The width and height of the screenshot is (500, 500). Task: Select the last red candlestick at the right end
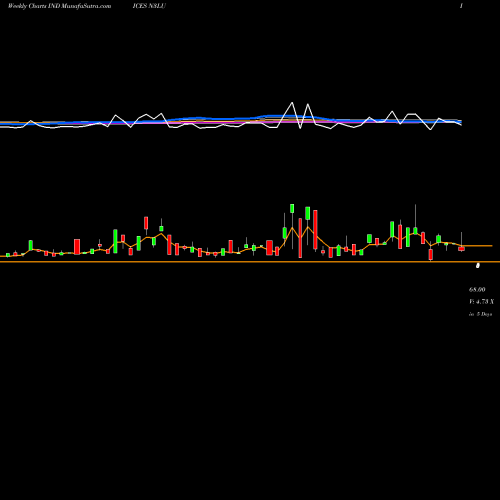pyautogui.click(x=461, y=249)
